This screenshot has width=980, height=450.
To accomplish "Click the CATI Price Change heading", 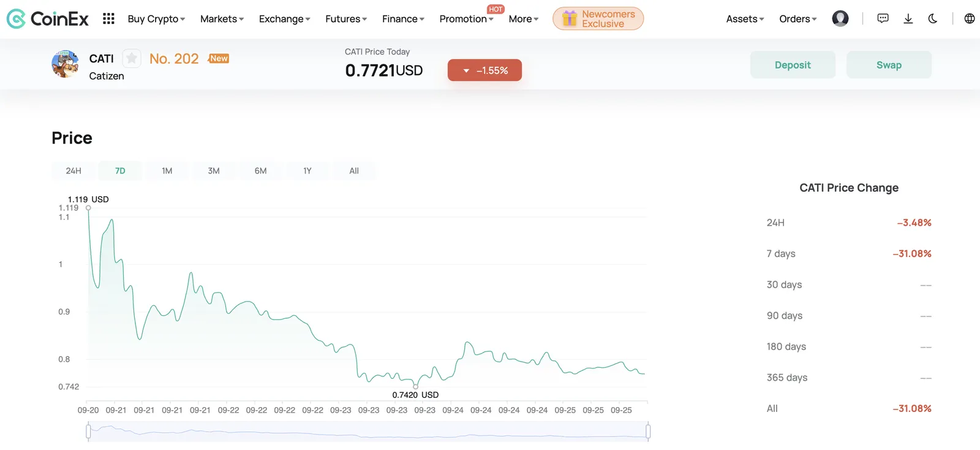I will (x=849, y=188).
